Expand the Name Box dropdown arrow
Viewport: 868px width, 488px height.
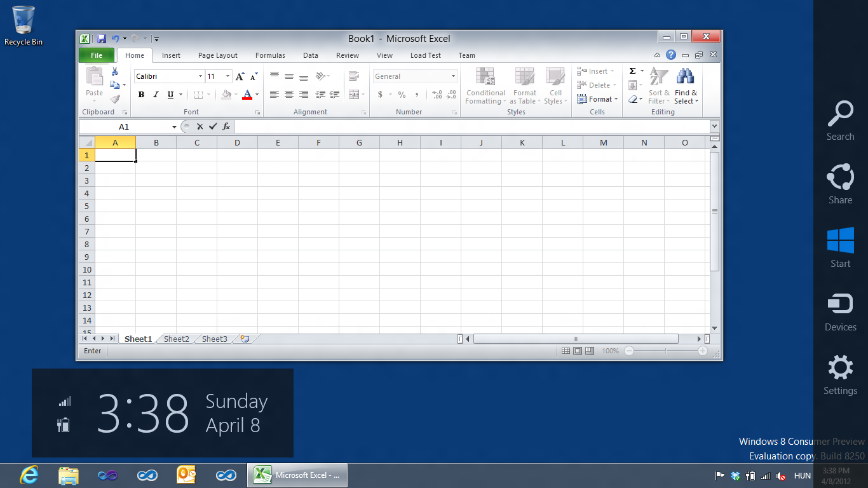click(174, 127)
